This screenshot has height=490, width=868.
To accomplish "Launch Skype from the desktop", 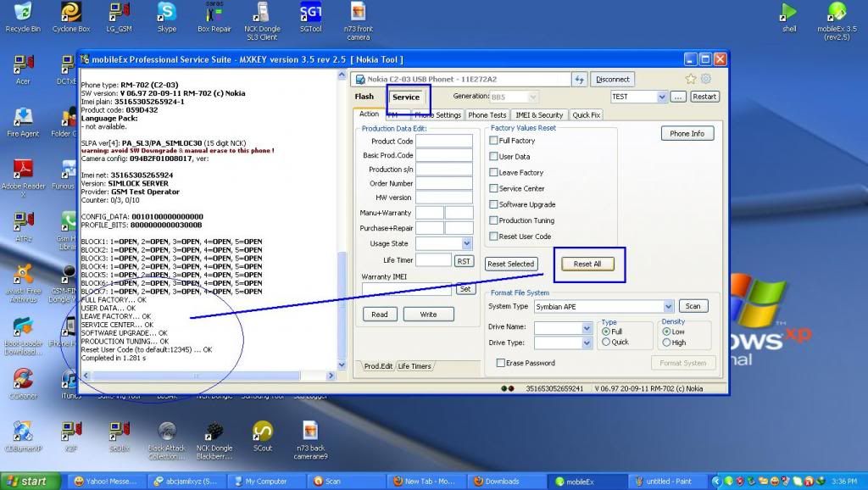I will (167, 17).
